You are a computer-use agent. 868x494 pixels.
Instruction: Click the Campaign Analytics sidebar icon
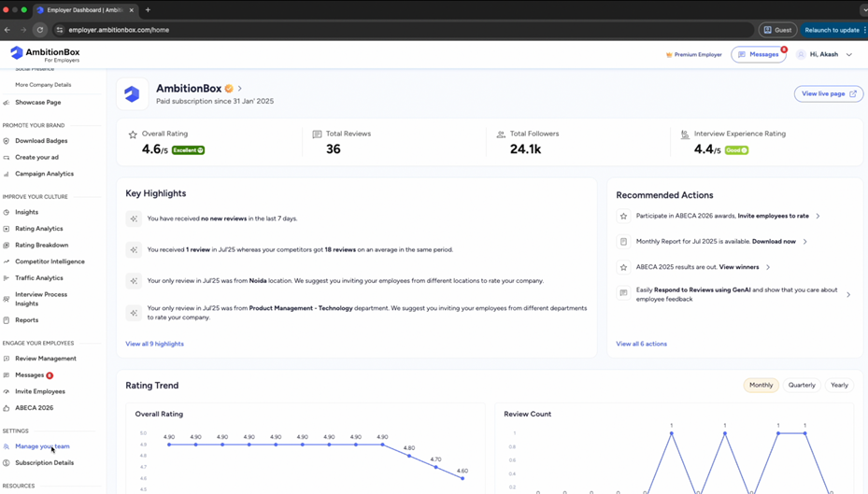(x=7, y=174)
